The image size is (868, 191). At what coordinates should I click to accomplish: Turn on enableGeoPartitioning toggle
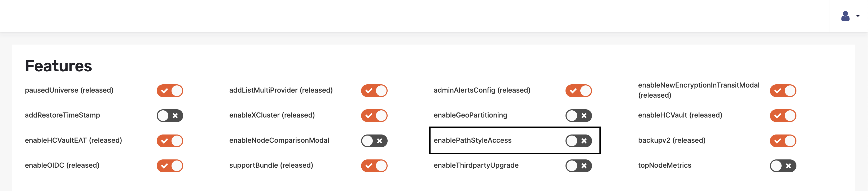(x=578, y=116)
